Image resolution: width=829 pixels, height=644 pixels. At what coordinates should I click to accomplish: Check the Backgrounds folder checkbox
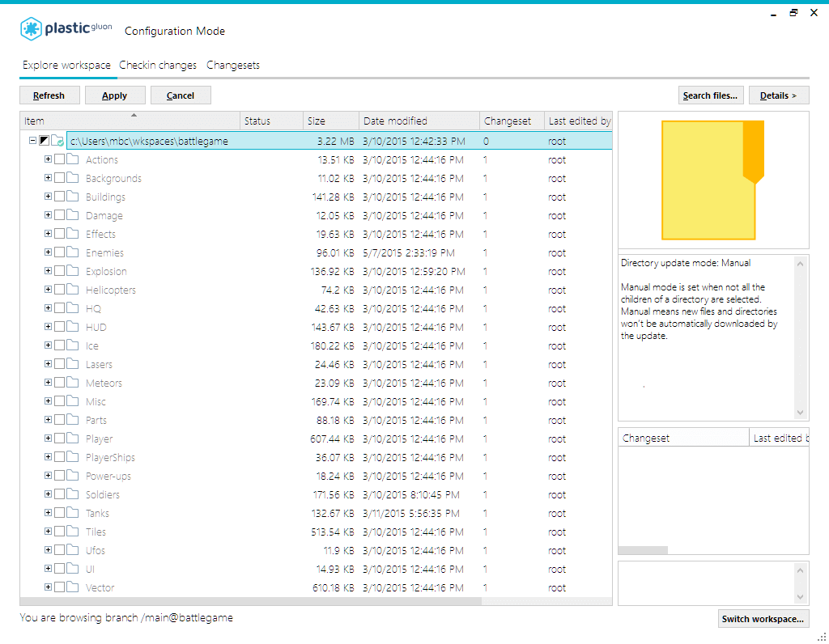pos(59,177)
